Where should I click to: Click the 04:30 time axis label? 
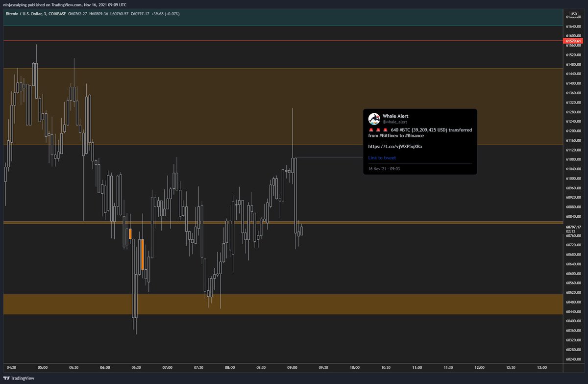(x=11, y=367)
